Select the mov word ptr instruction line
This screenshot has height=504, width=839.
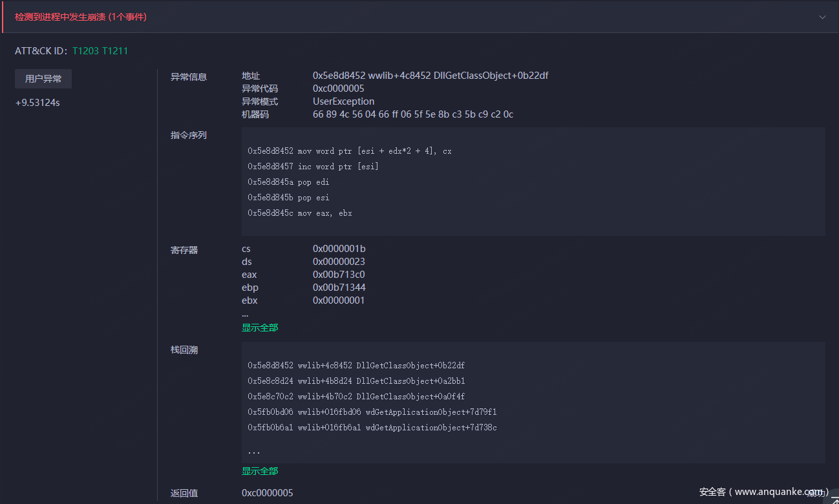pyautogui.click(x=350, y=151)
